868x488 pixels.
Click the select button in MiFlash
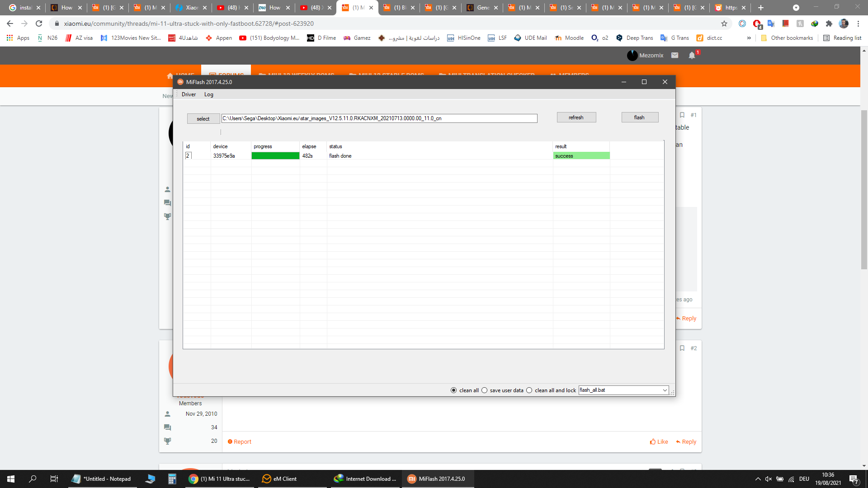coord(203,118)
